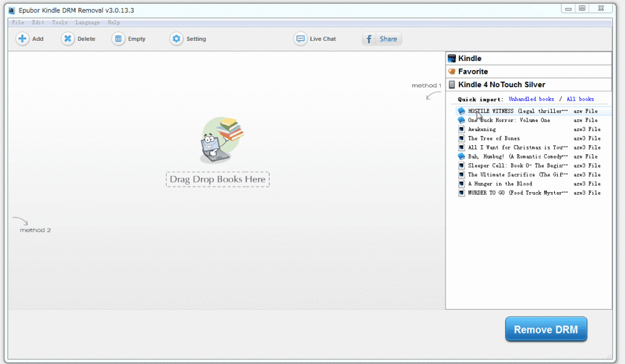Expand the Kindle section header
Screen dimensions: 625x364
[529, 59]
